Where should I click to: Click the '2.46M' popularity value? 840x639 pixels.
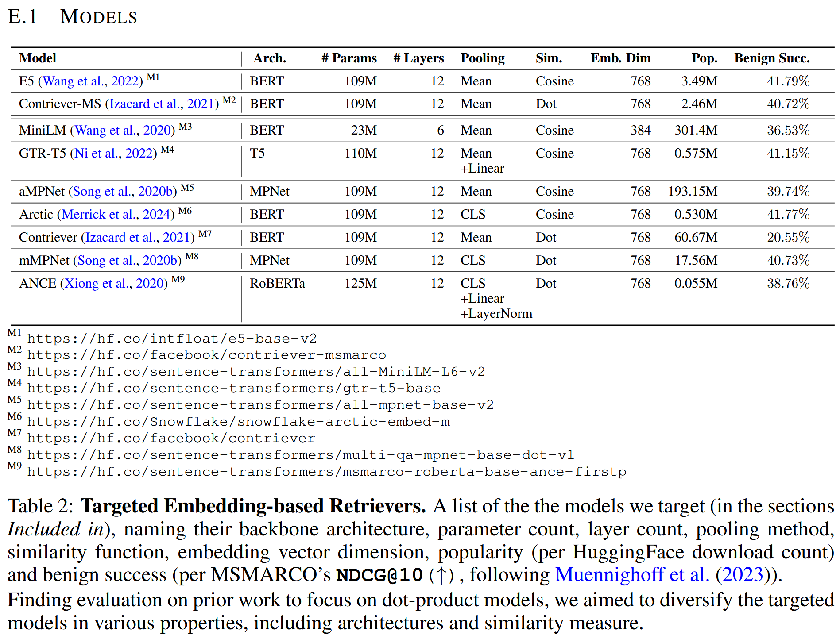pyautogui.click(x=700, y=104)
